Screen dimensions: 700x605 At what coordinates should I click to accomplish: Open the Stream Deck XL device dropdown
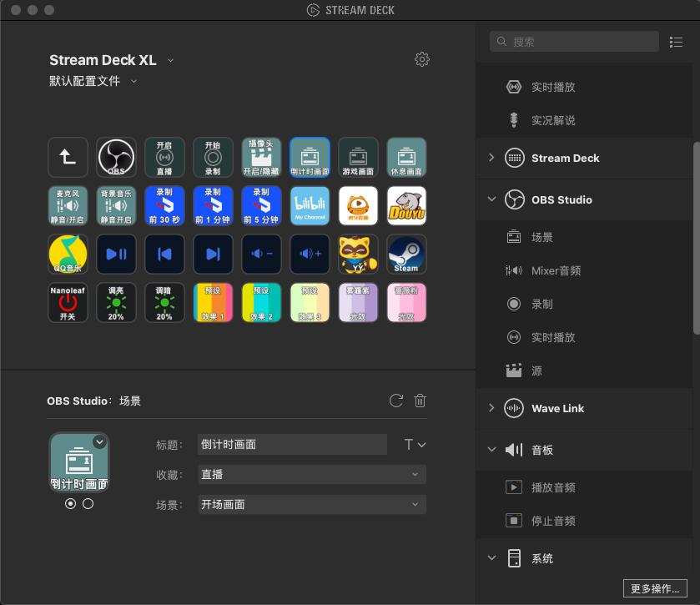point(170,60)
